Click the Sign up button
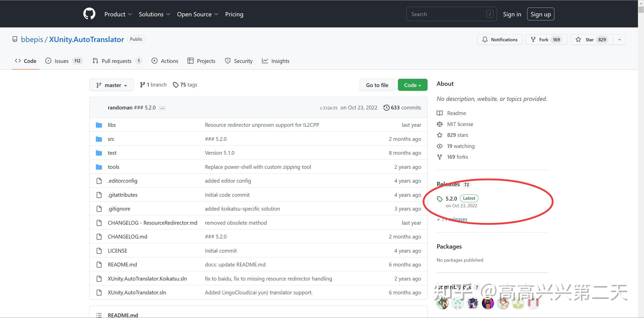This screenshot has height=318, width=644. click(x=540, y=14)
